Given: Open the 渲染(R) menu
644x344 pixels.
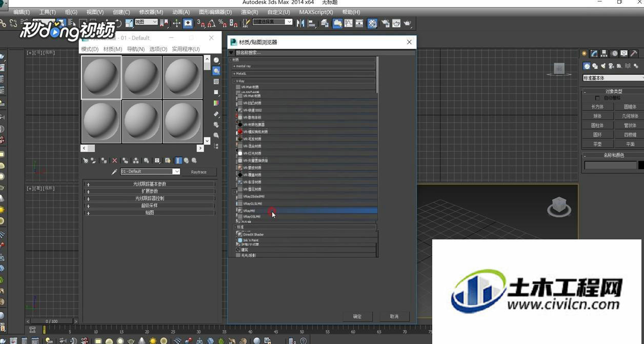Looking at the screenshot, I should (250, 12).
